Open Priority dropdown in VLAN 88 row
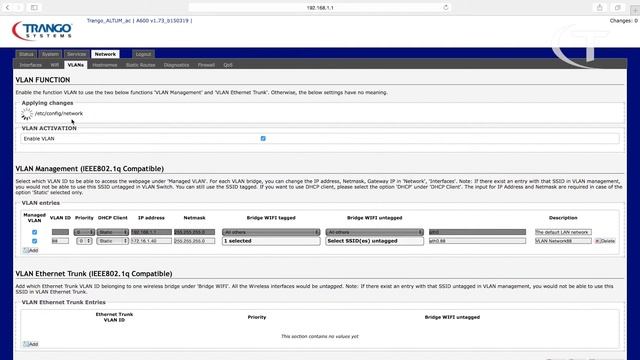This screenshot has width=640, height=360. click(84, 241)
